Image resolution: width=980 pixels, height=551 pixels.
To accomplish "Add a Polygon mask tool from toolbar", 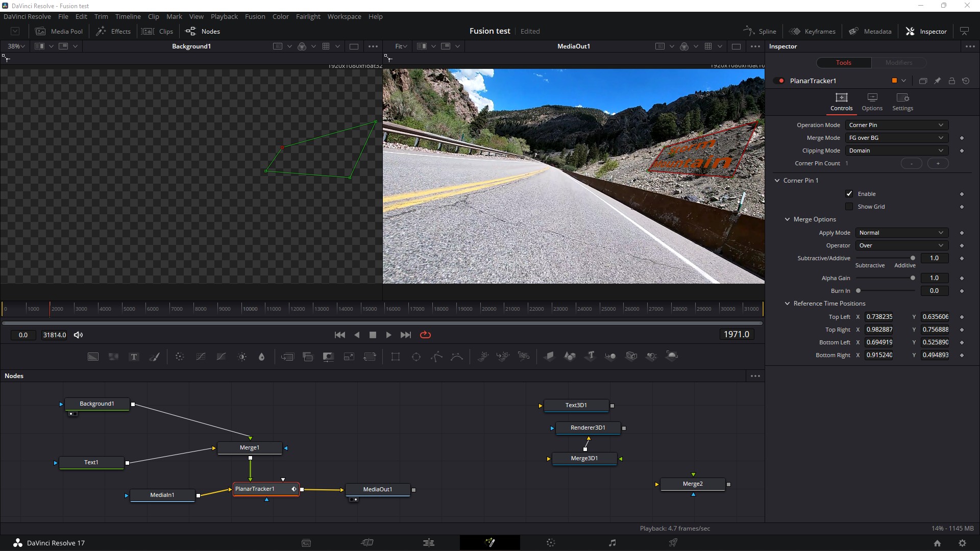I will (x=436, y=357).
